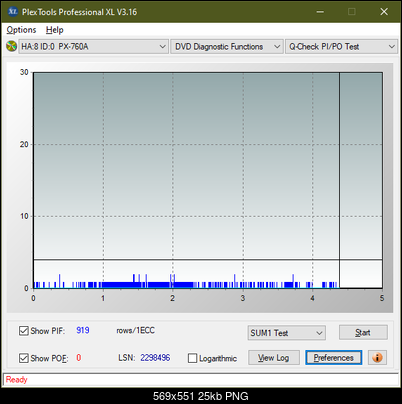Open the orange info icon button
The height and width of the screenshot is (404, 402).
[377, 358]
